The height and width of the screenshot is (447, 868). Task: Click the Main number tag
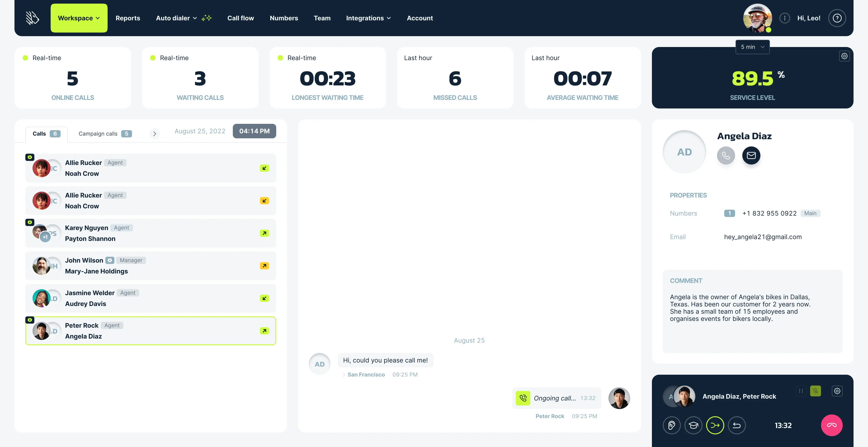click(810, 214)
